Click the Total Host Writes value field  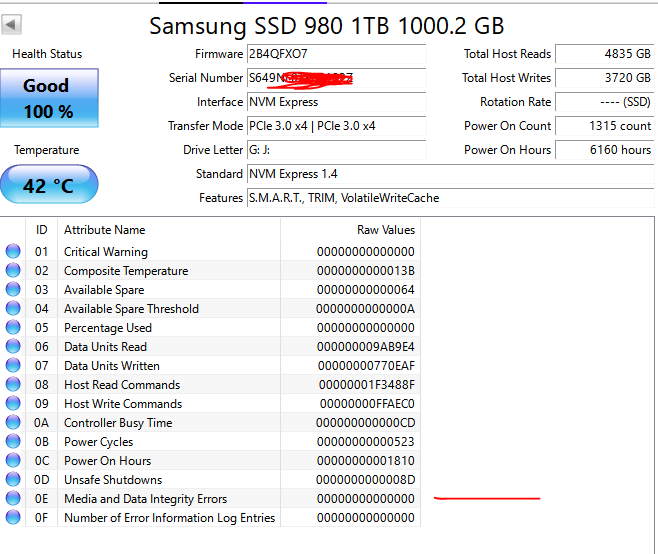point(603,78)
